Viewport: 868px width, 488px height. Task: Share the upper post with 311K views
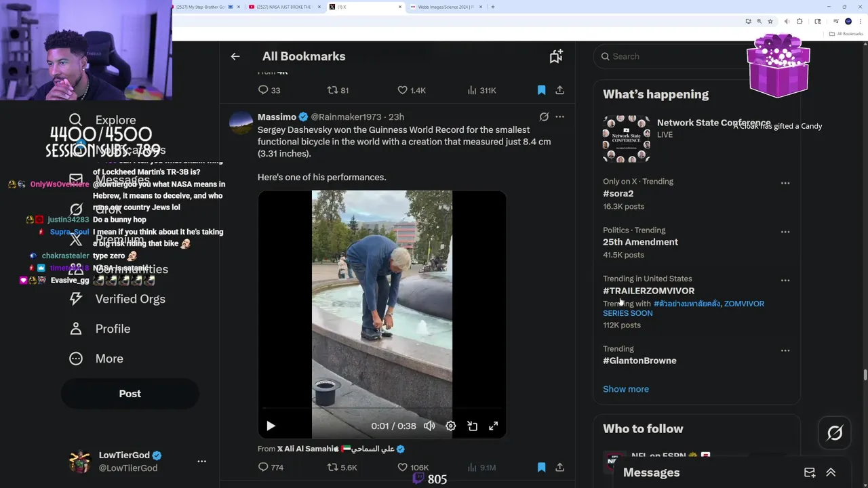(x=559, y=90)
